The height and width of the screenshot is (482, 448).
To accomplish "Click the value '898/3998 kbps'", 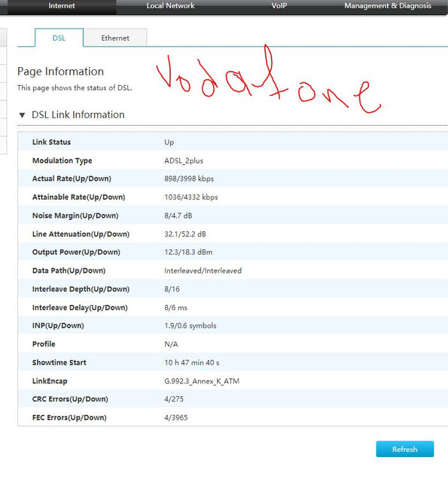I will coord(189,179).
